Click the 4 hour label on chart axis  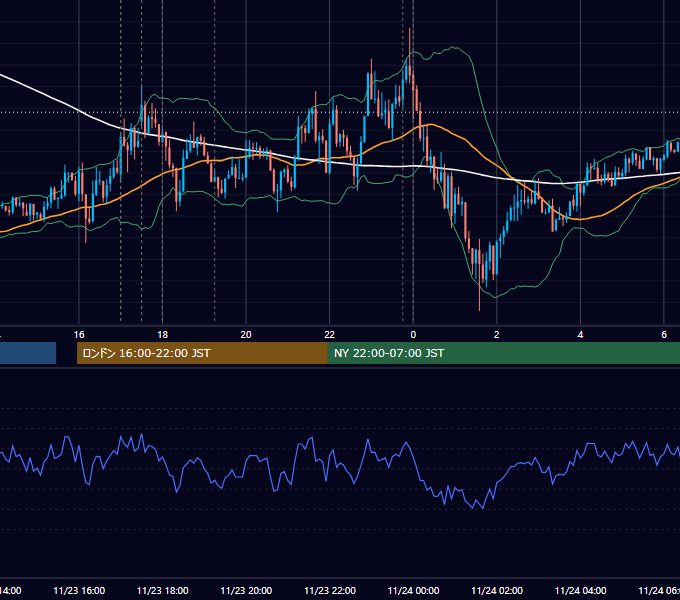click(x=580, y=335)
